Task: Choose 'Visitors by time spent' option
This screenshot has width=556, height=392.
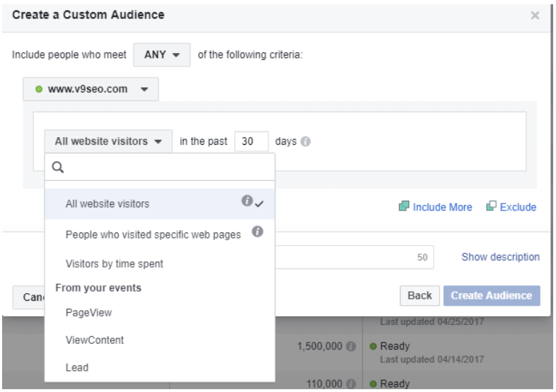Action: (x=114, y=263)
